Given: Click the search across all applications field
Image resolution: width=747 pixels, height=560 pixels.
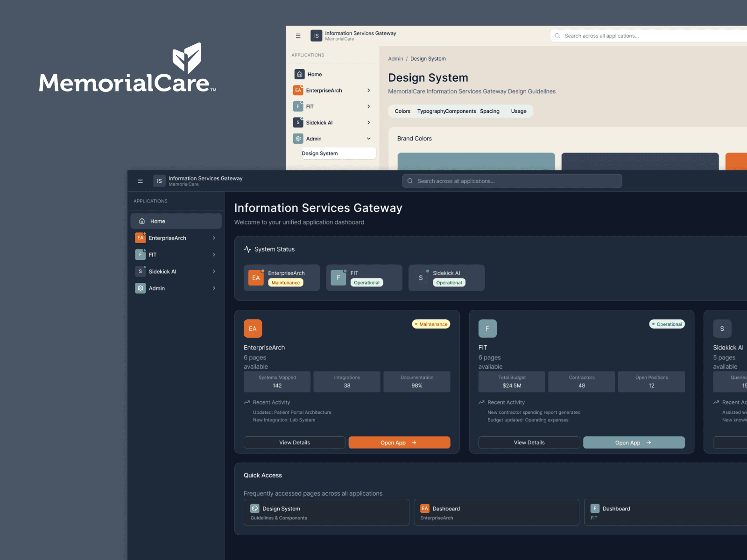Looking at the screenshot, I should (512, 181).
